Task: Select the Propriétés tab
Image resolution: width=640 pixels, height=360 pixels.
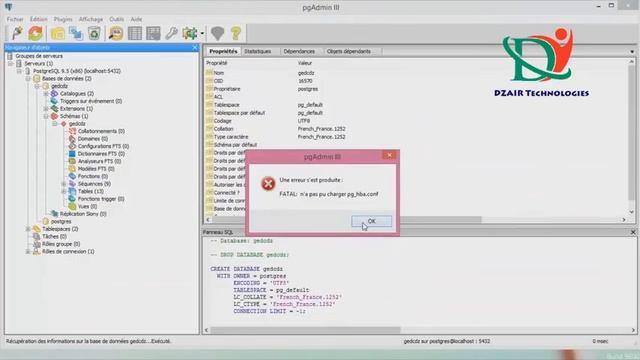Action: (x=223, y=51)
